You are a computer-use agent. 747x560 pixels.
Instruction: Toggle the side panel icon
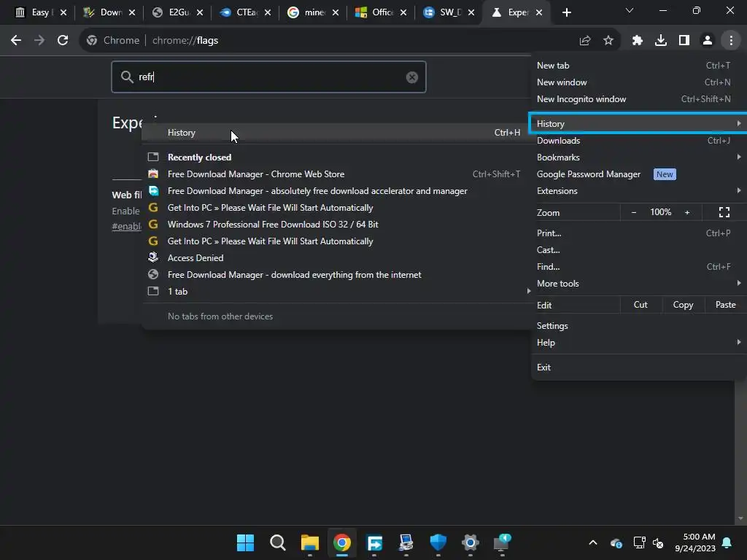click(x=684, y=41)
